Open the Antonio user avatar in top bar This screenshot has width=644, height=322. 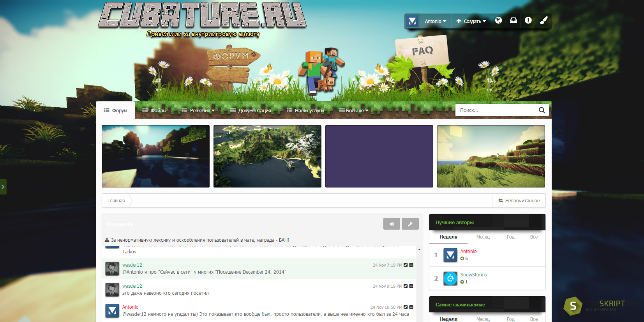pyautogui.click(x=412, y=21)
